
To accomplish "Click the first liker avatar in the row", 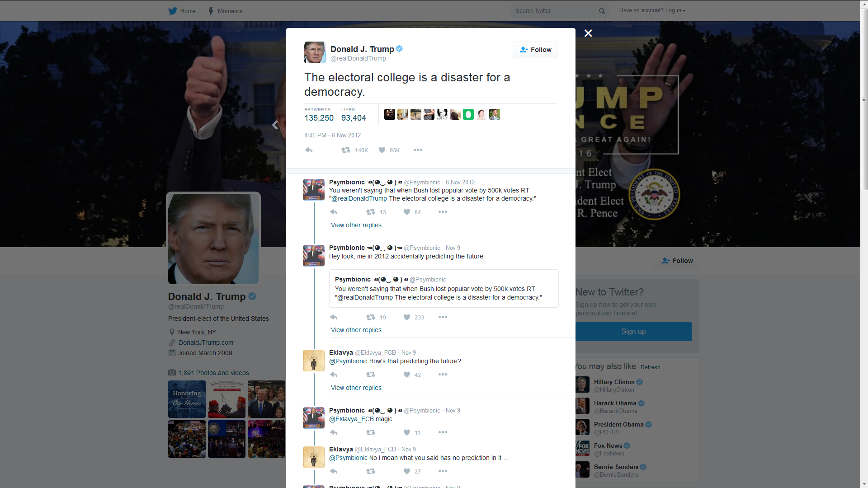I will pyautogui.click(x=389, y=114).
